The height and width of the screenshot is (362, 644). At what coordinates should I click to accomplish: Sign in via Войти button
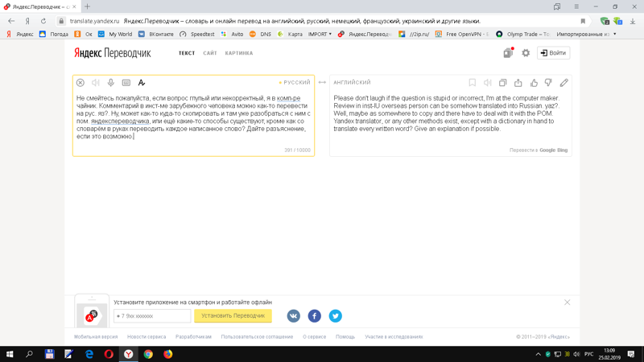click(553, 53)
